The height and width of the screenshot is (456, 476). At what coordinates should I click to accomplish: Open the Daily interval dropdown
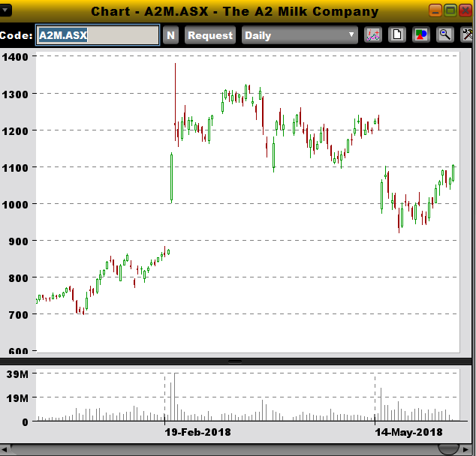(x=300, y=35)
